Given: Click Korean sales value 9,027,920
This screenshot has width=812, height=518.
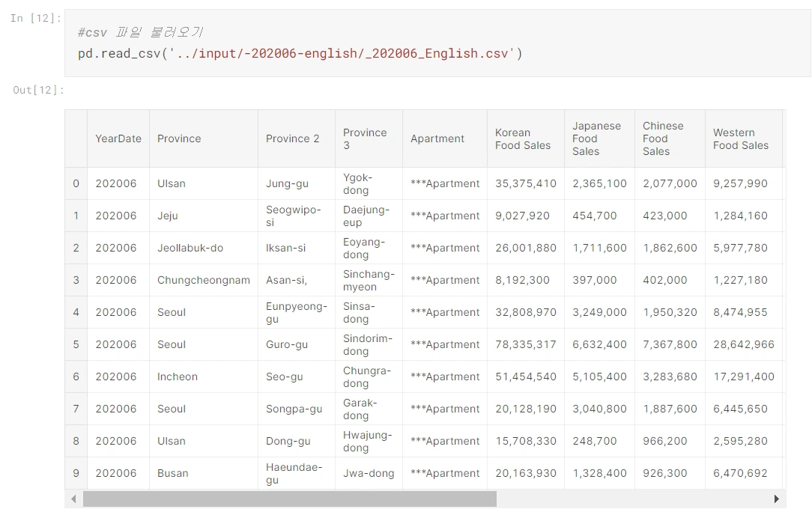Looking at the screenshot, I should (526, 216).
